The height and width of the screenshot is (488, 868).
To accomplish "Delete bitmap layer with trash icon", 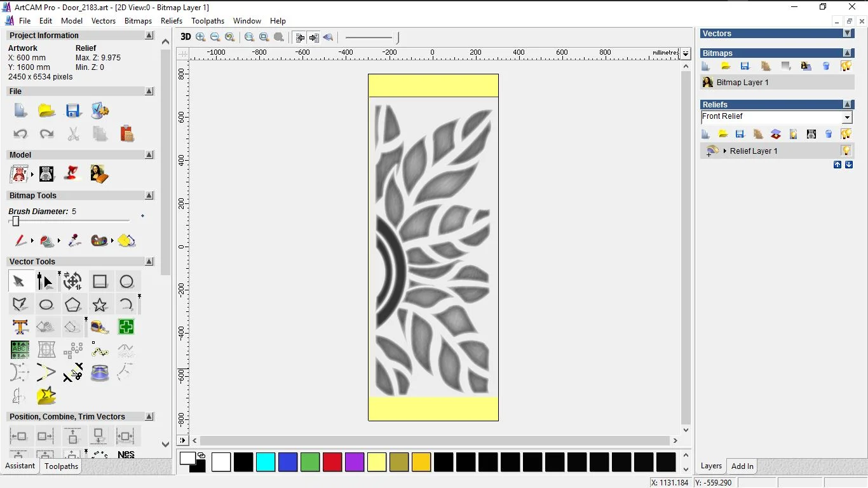I will pos(826,66).
